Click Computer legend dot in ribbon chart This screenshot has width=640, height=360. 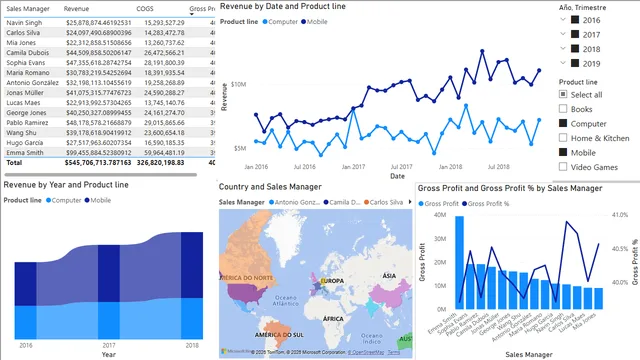coord(49,200)
